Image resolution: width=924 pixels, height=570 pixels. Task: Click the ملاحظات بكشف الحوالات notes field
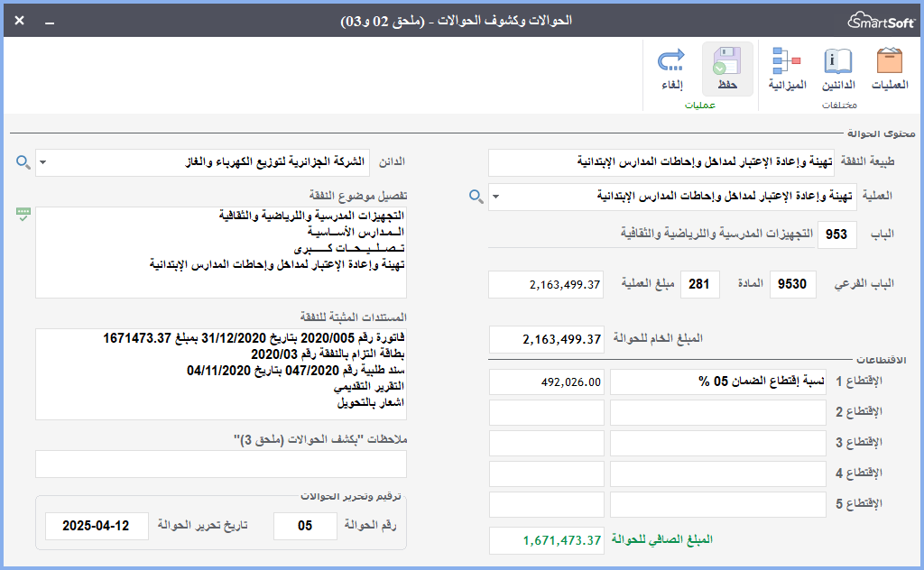(x=221, y=464)
